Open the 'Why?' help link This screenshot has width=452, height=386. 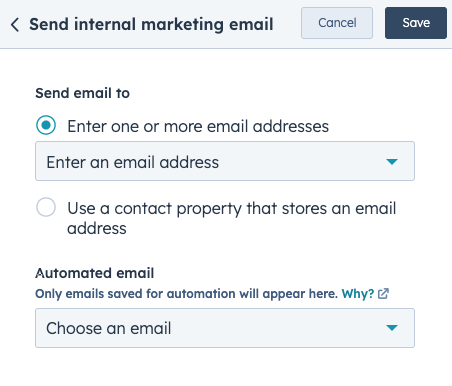358,294
